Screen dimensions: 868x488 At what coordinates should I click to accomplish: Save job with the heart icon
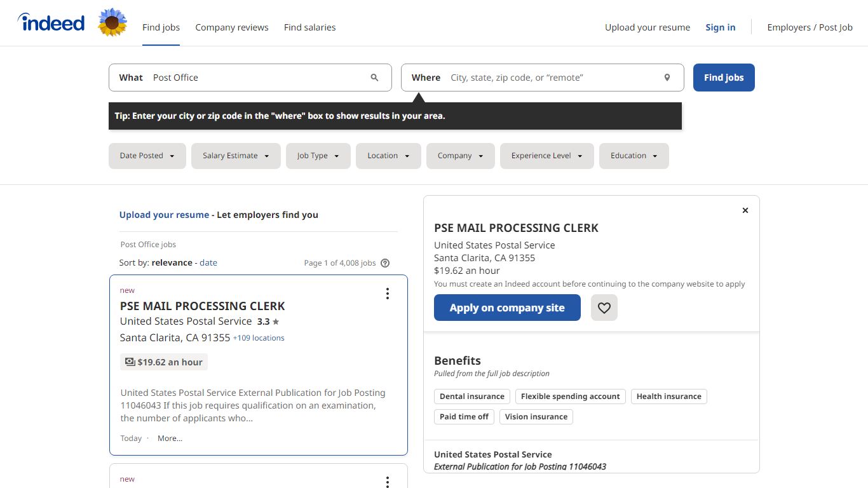(x=604, y=308)
